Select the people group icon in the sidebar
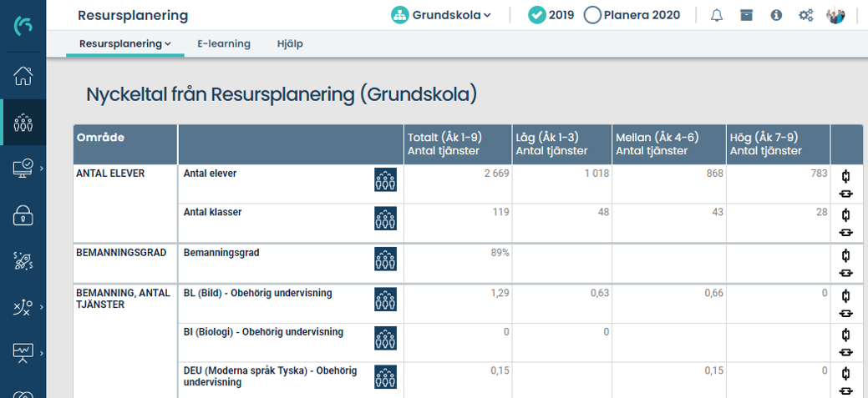Screen dimensions: 868x398 pos(23,122)
